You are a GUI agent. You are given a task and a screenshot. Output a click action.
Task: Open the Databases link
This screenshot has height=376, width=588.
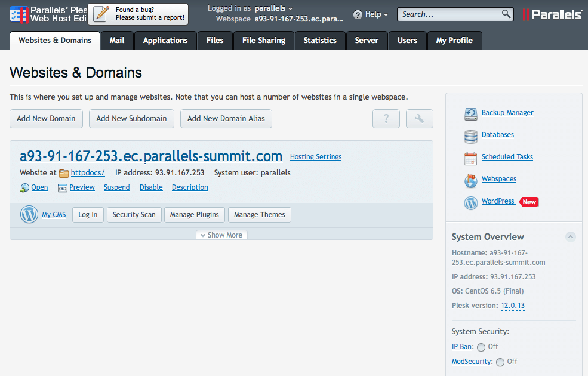tap(498, 135)
